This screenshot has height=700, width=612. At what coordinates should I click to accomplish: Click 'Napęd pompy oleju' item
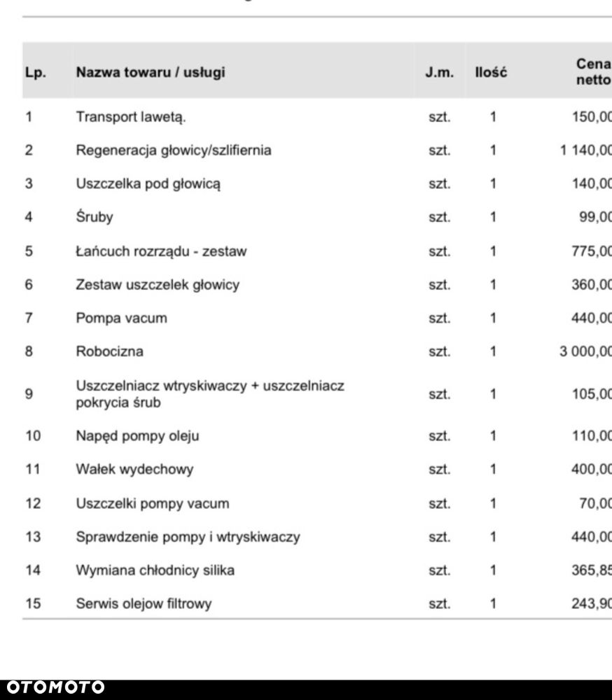138,436
